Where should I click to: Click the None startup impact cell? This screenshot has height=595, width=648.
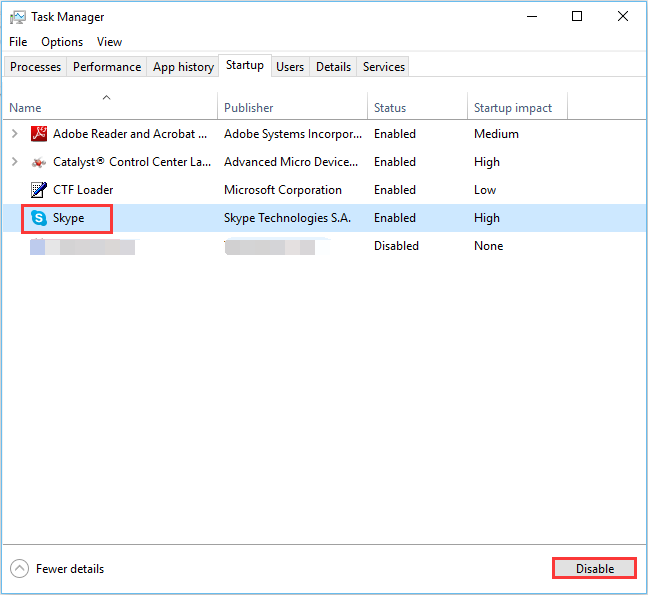pyautogui.click(x=488, y=246)
